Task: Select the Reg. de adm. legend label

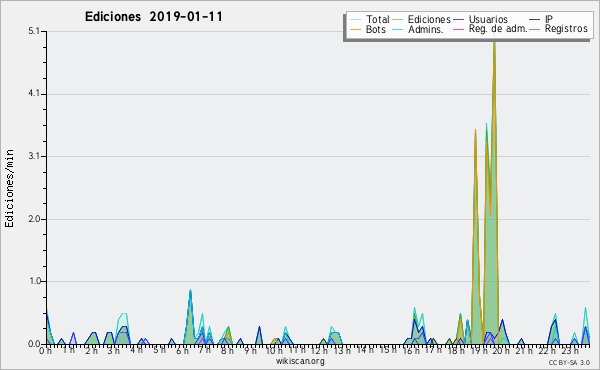Action: (x=498, y=29)
